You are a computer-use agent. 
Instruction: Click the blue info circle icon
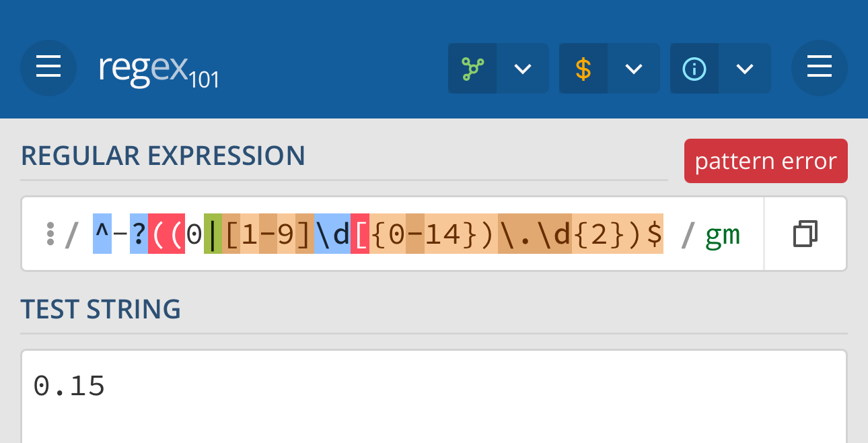(x=694, y=69)
